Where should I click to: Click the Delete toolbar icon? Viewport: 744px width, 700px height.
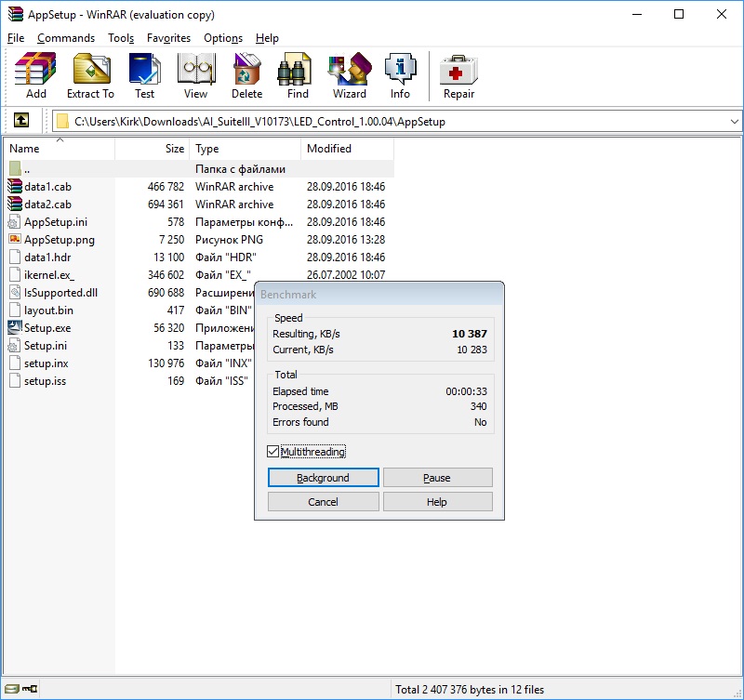coord(246,69)
